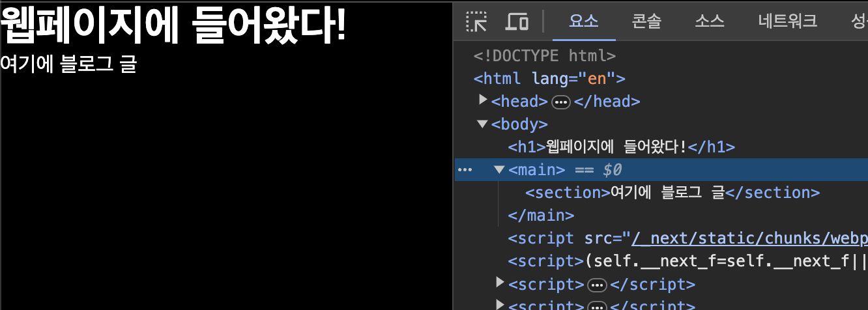This screenshot has width=868, height=310.
Task: Click the ellipsis badge in collapsed script element
Action: tap(597, 285)
